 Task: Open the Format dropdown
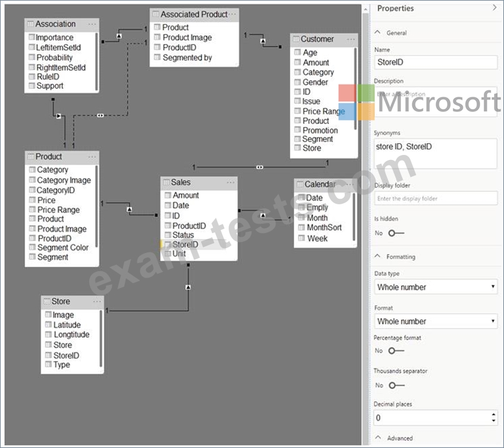436,321
